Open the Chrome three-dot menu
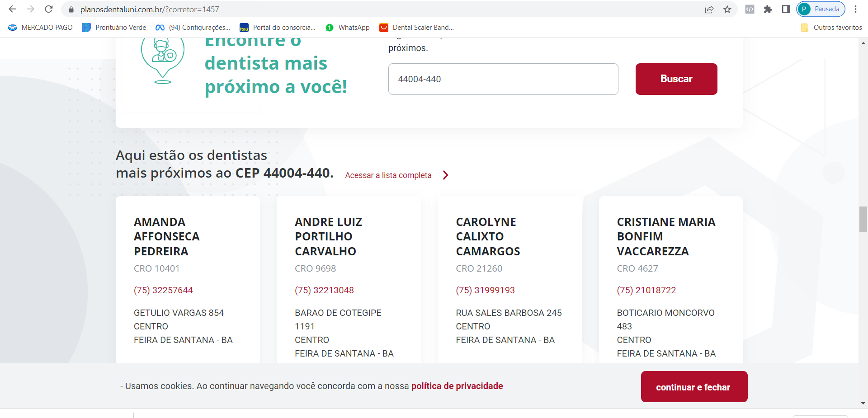Screen dimensions: 868x418 [855, 9]
